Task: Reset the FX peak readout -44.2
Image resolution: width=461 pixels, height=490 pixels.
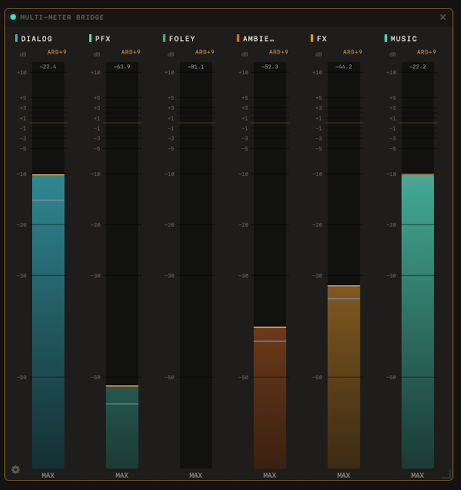Action: coord(344,67)
